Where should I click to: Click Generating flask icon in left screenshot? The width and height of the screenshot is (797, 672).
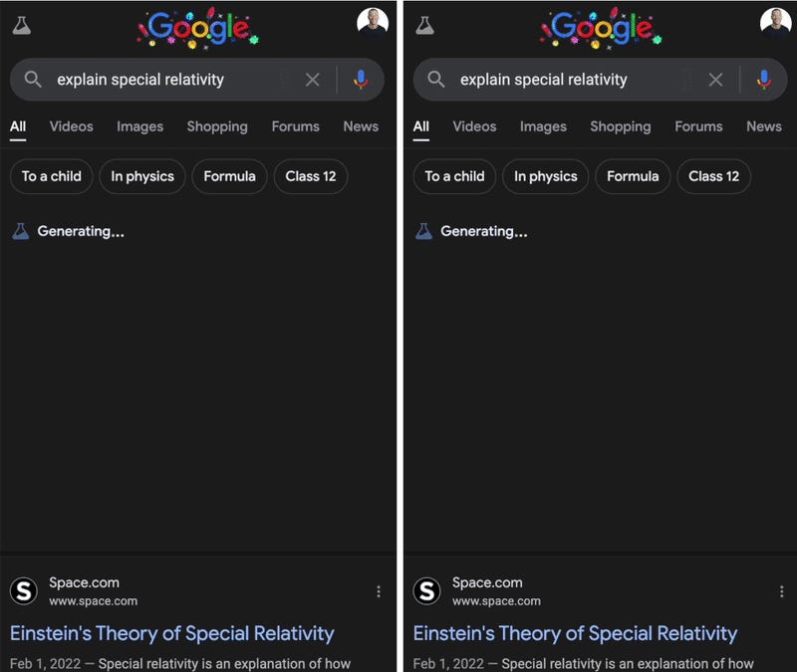tap(20, 231)
